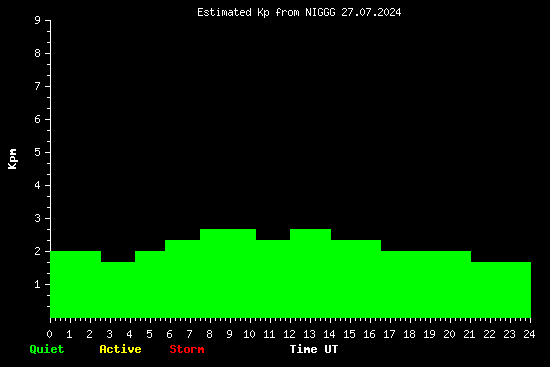Click the number 1 on the Kp axis
550x367 pixels.
coord(38,284)
